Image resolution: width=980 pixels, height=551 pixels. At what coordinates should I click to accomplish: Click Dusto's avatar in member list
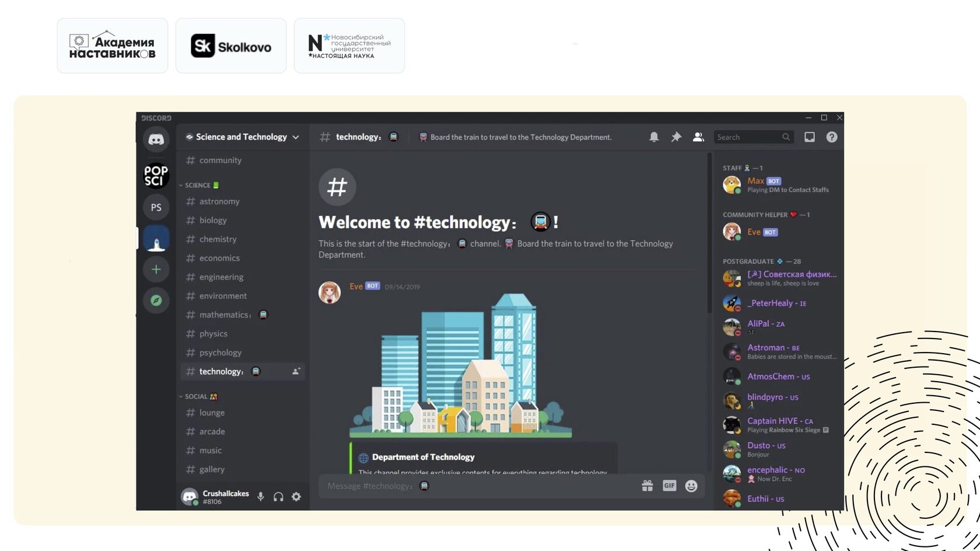click(x=731, y=449)
